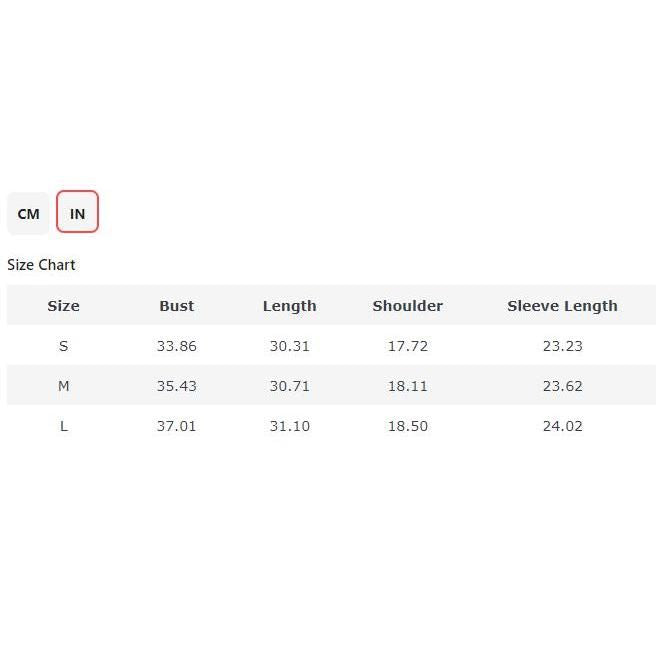
Task: Click shoulder value 18.50 in L row
Action: coord(407,426)
